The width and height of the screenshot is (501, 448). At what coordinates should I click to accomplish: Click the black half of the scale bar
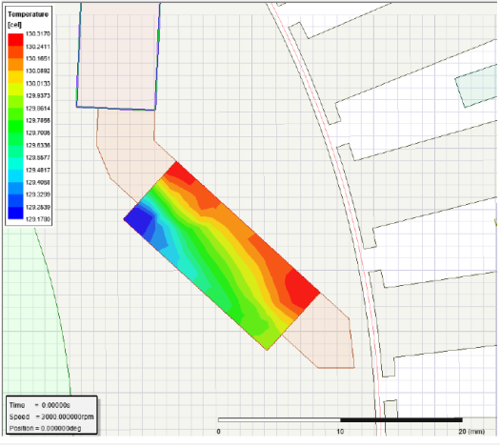pos(401,419)
